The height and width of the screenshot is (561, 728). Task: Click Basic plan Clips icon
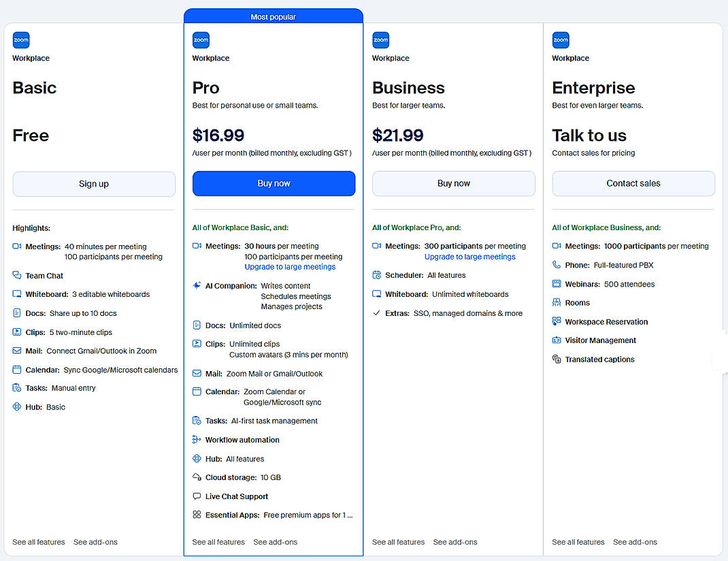tap(17, 332)
